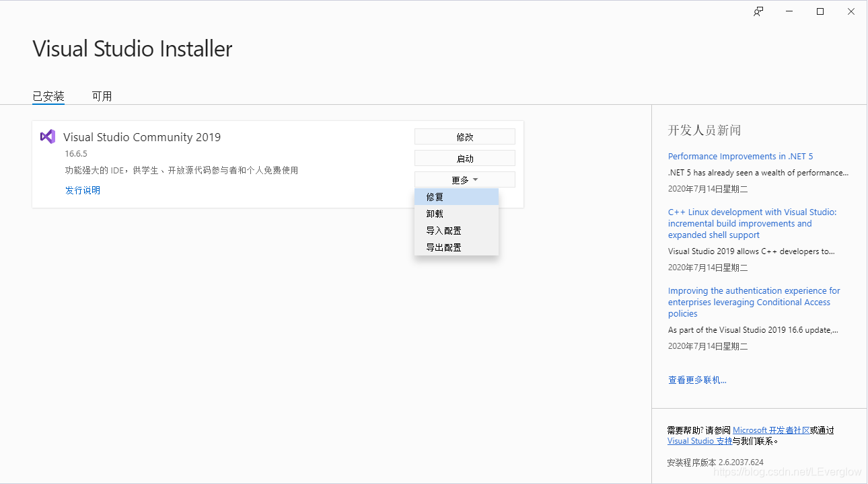Click ".NET 5 has already seen" summary text
The width and height of the screenshot is (868, 484).
[758, 173]
